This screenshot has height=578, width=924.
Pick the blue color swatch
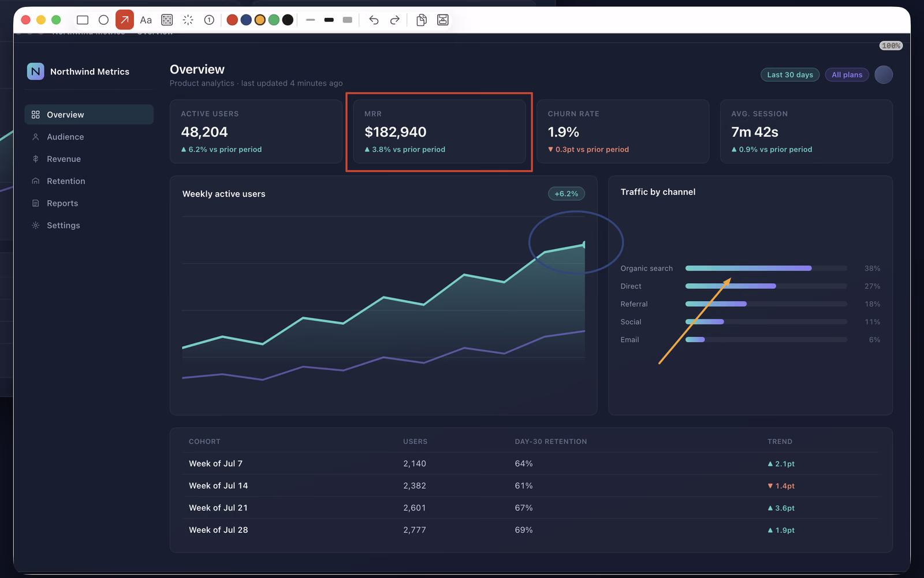point(246,20)
